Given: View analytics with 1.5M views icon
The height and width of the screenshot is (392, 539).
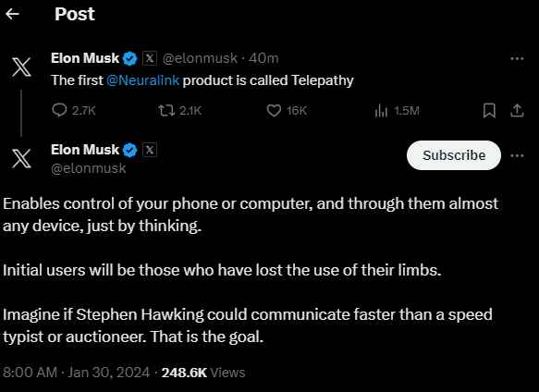Looking at the screenshot, I should (x=397, y=110).
